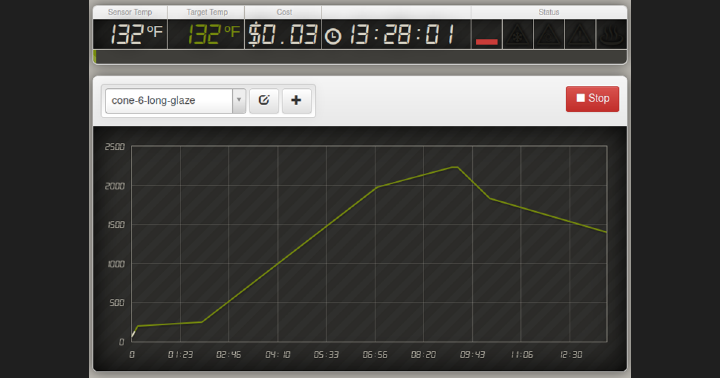Click the green Target Temp 132°F readout
This screenshot has height=378, width=720.
213,34
